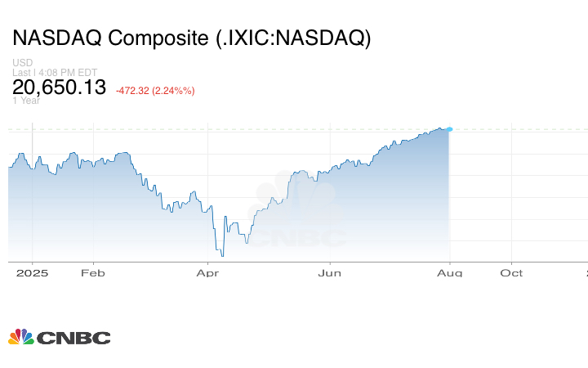Click the CNBC peacock logo icon at bottom left
Image resolution: width=588 pixels, height=368 pixels.
(x=21, y=336)
